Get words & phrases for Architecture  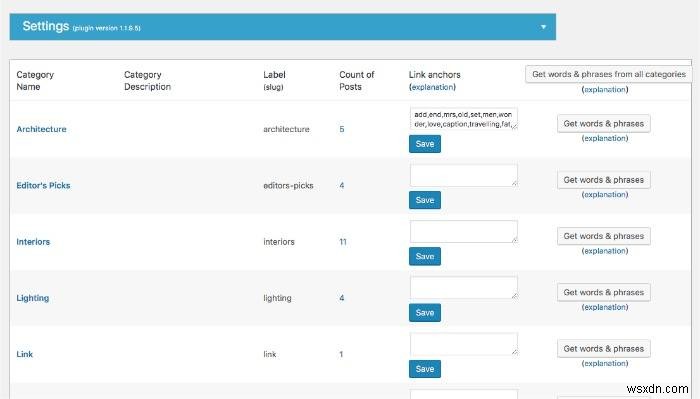[604, 124]
